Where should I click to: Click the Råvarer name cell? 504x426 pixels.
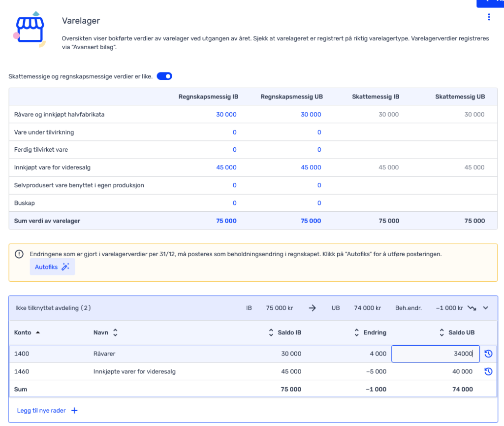[x=104, y=354]
